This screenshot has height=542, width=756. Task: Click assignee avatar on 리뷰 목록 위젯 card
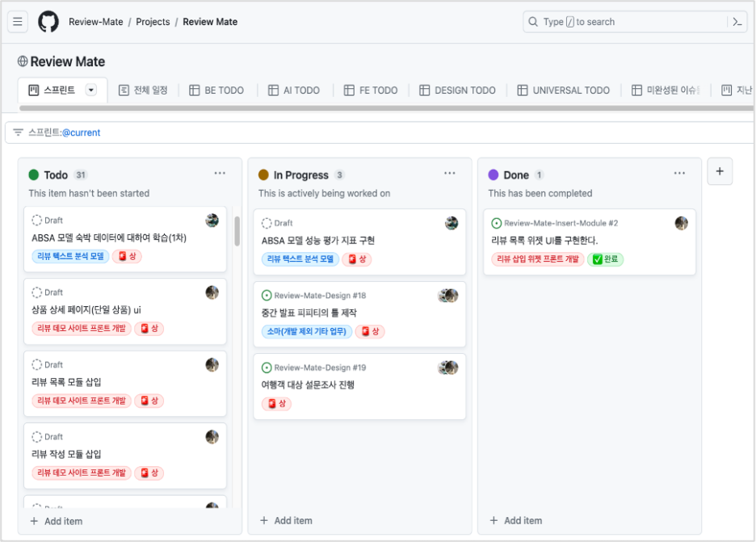coord(681,223)
